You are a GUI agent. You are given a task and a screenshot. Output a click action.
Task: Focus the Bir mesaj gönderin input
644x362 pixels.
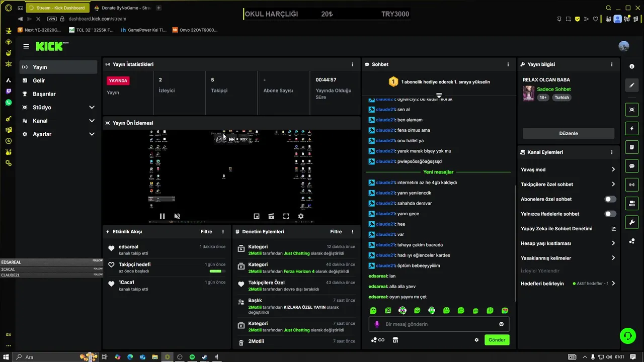[439, 324]
